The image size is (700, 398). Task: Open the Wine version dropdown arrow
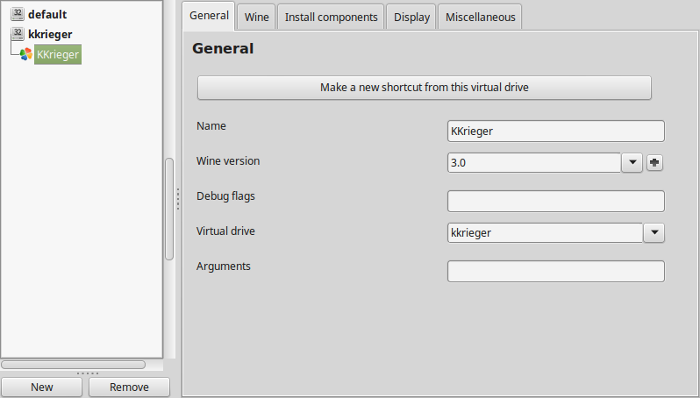(632, 162)
